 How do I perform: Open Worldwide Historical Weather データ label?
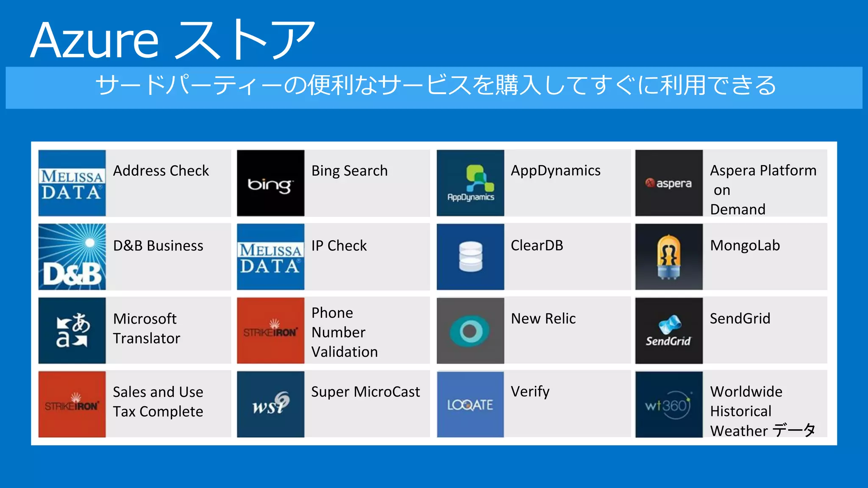tap(763, 411)
